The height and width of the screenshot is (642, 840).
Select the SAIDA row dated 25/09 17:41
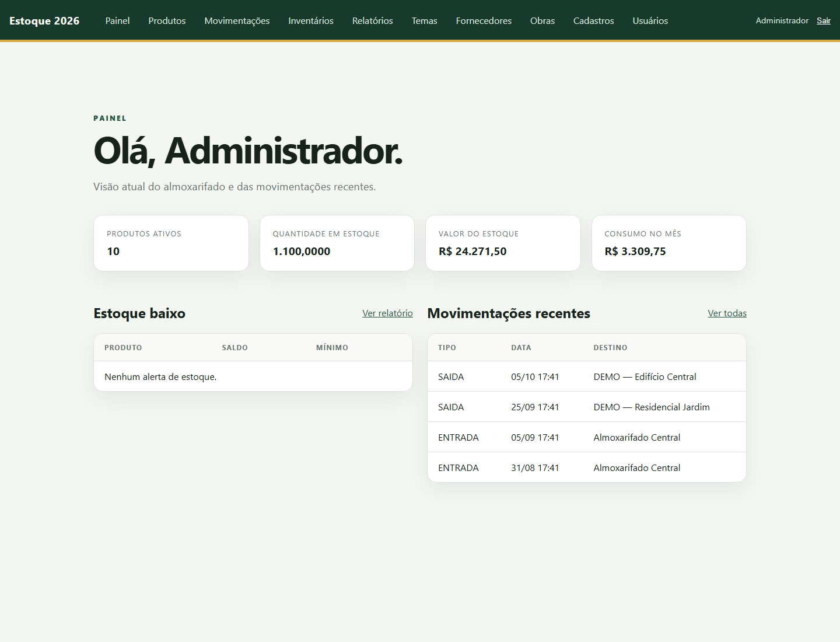pos(587,407)
